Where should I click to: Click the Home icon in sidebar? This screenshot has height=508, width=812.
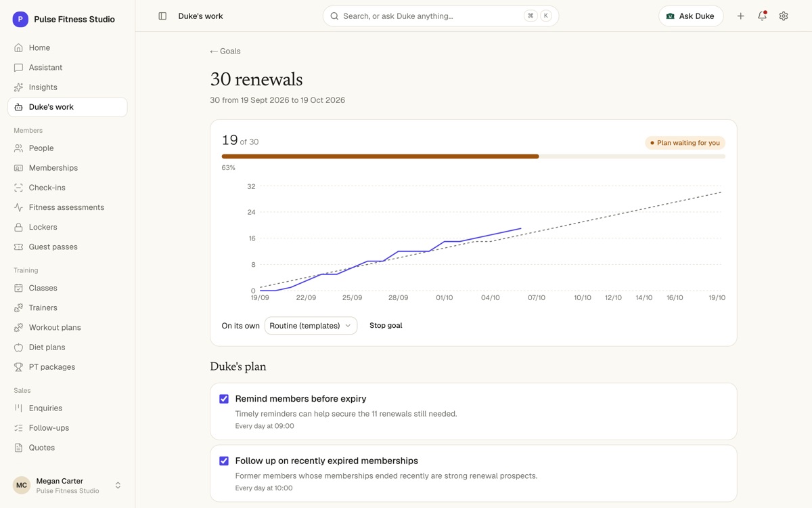18,48
